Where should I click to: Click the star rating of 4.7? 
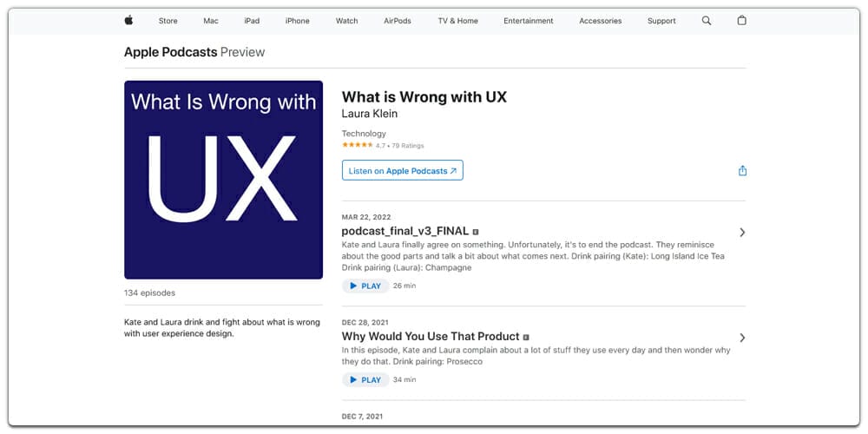(357, 145)
